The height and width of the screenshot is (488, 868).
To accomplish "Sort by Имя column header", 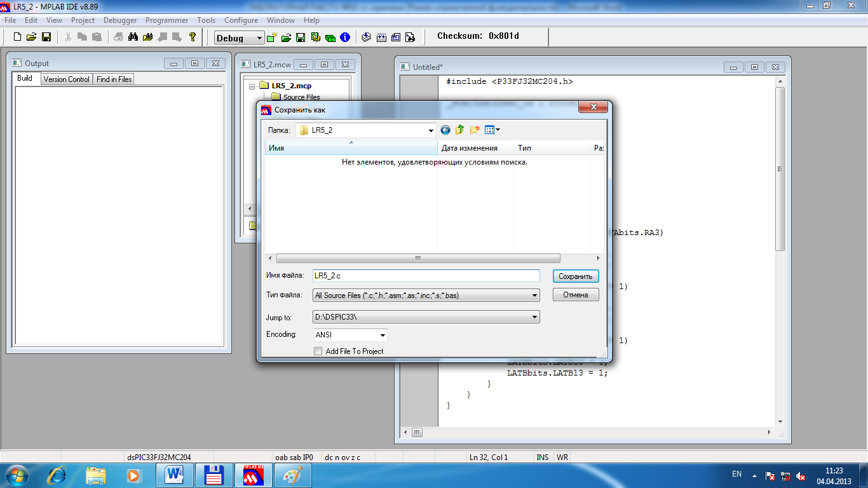I will [x=351, y=148].
